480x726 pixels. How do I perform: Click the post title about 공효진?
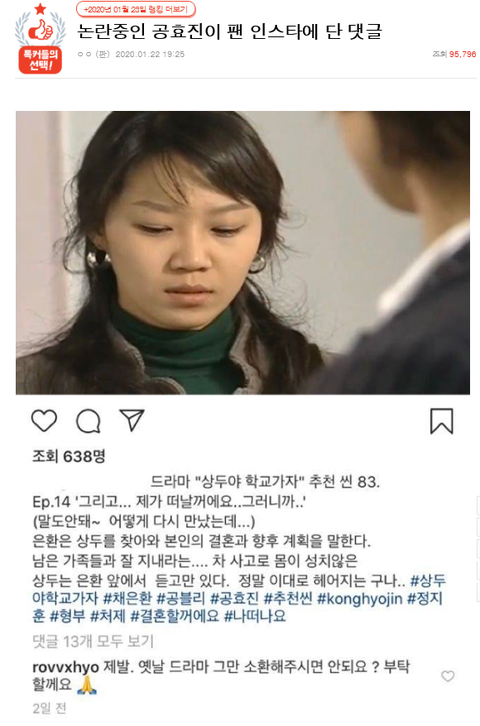(x=230, y=31)
